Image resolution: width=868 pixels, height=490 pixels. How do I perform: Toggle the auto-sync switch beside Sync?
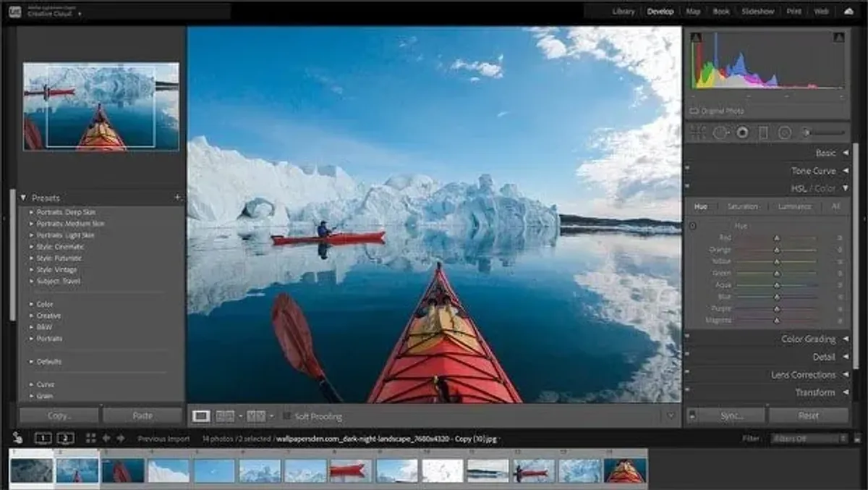(692, 416)
